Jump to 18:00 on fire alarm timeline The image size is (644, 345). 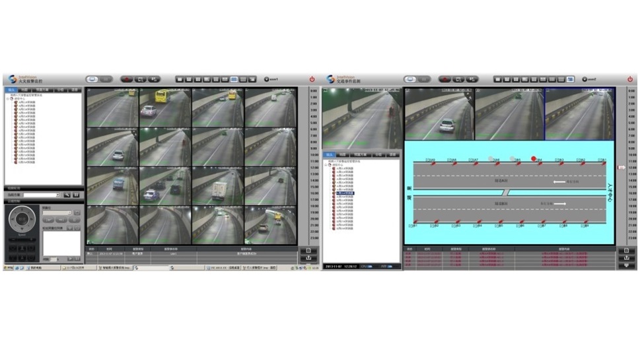coord(314,206)
